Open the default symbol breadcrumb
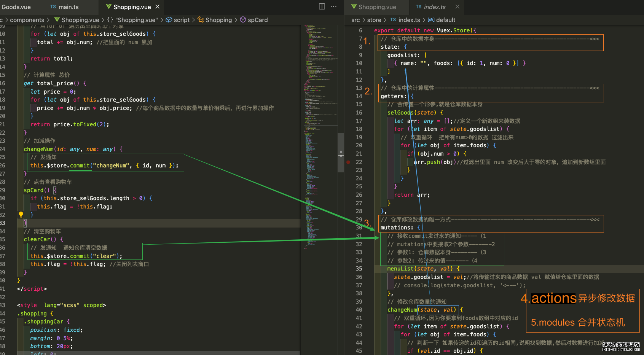 pyautogui.click(x=442, y=20)
